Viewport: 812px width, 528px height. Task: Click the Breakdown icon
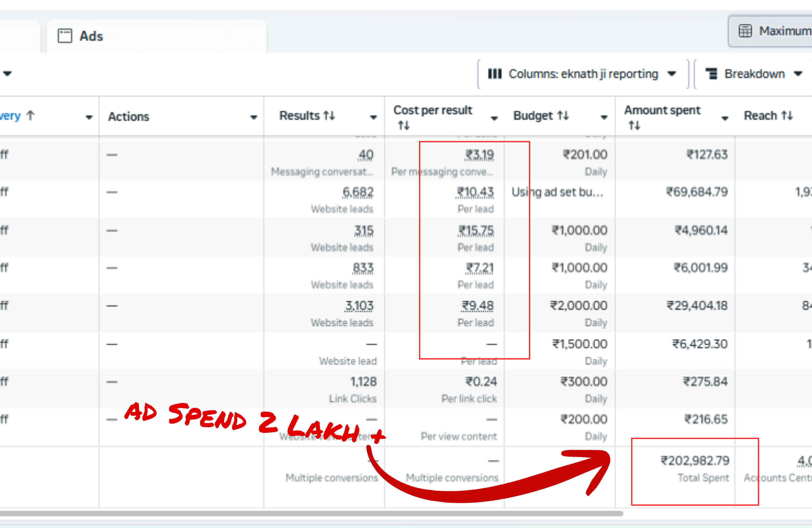tap(711, 74)
